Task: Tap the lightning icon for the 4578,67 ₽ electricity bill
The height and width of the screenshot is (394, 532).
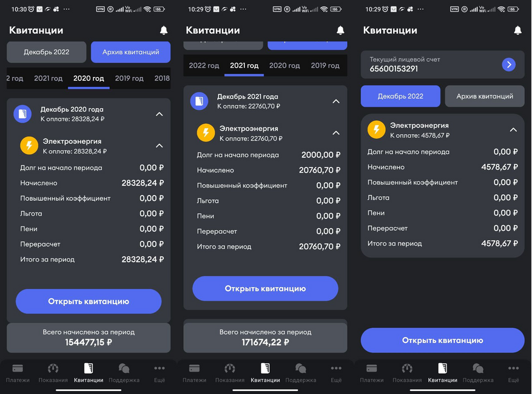Action: point(377,129)
